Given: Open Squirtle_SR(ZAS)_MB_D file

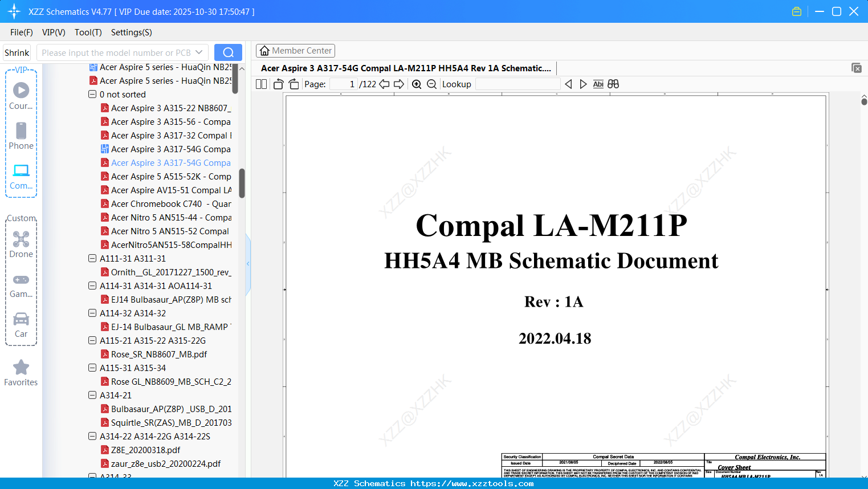Looking at the screenshot, I should 166,422.
